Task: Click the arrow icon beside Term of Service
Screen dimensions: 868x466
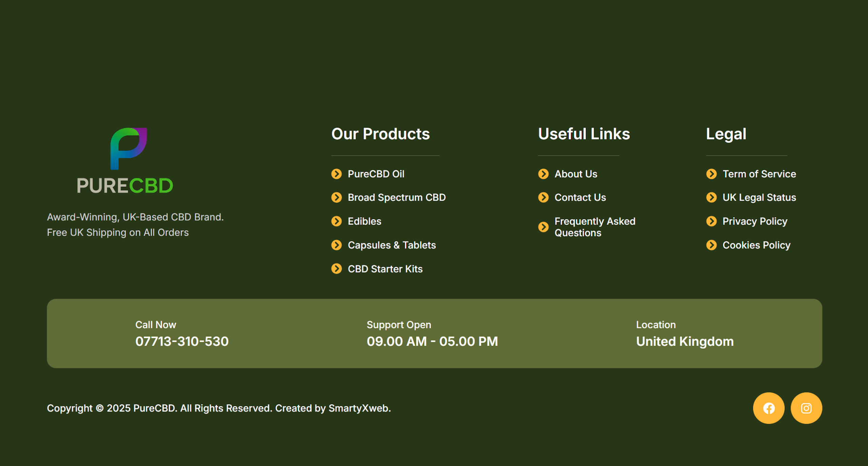Action: [x=711, y=174]
